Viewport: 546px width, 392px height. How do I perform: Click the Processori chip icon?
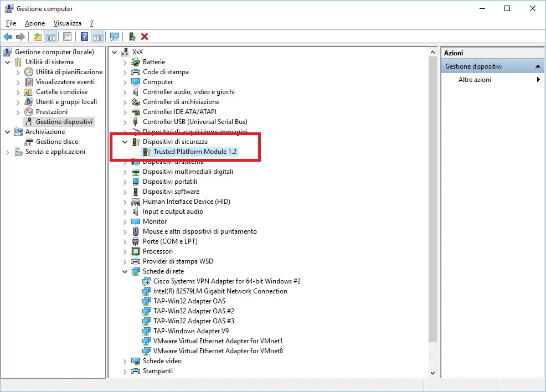(136, 251)
